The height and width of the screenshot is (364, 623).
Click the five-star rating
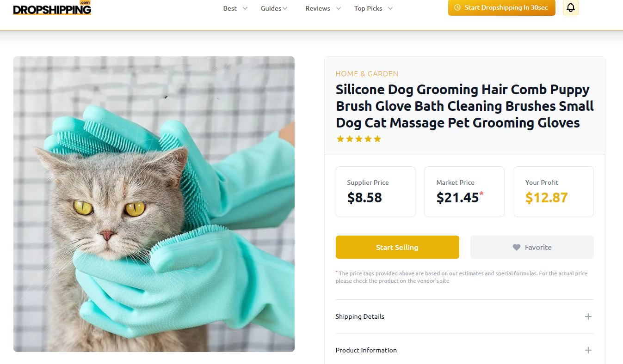359,139
